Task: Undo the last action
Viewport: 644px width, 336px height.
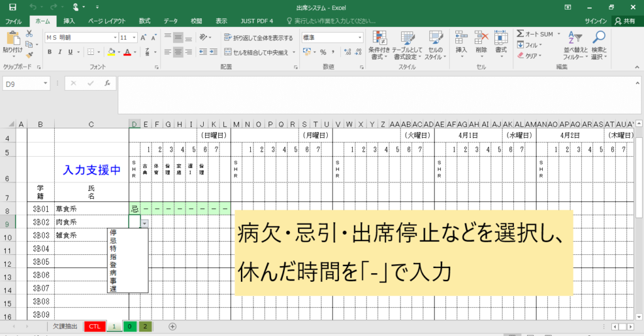Action: (33, 7)
